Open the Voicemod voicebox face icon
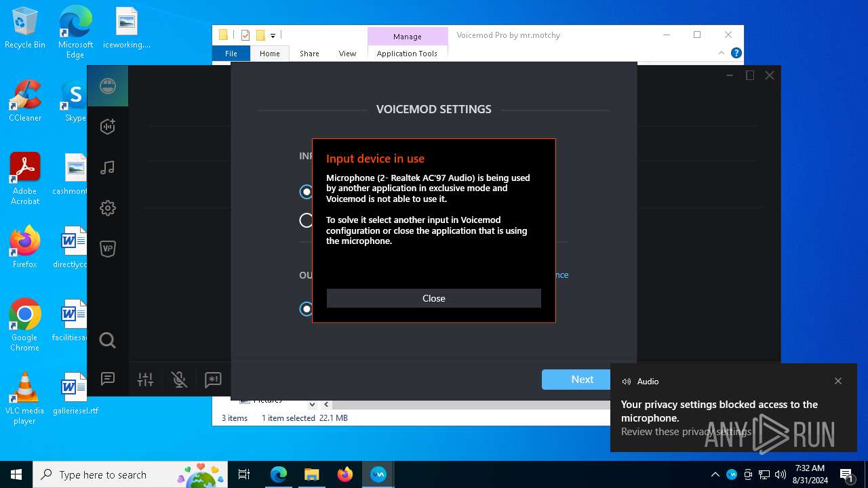This screenshot has height=488, width=868. tap(108, 86)
